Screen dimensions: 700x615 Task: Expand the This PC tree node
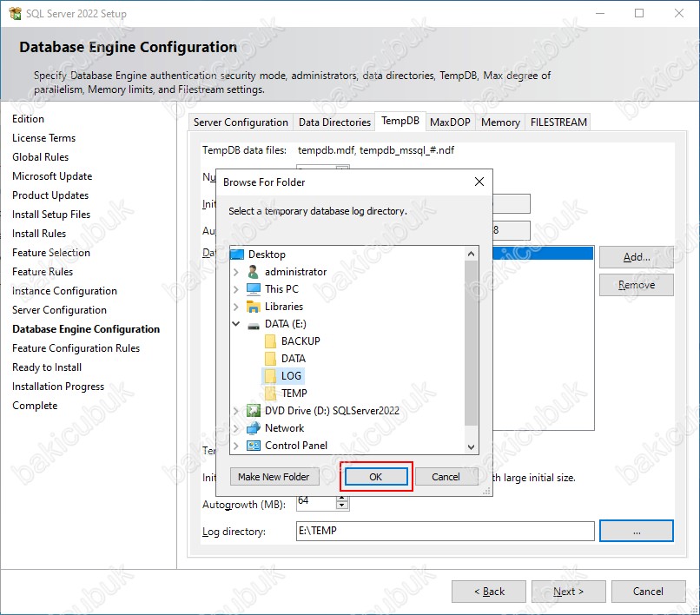[236, 289]
